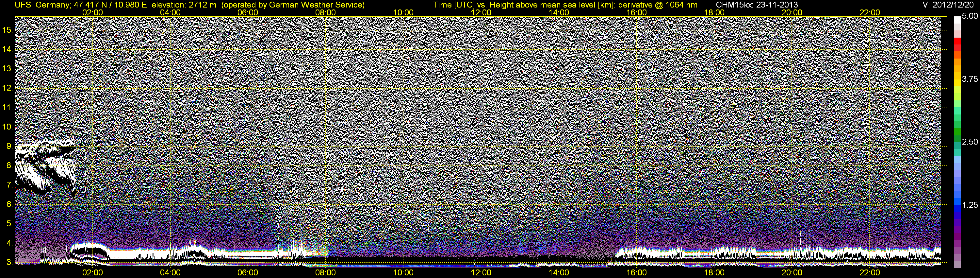Image resolution: width=980 pixels, height=278 pixels.
Task: Click the 12 km height axis label
Action: click(x=7, y=88)
